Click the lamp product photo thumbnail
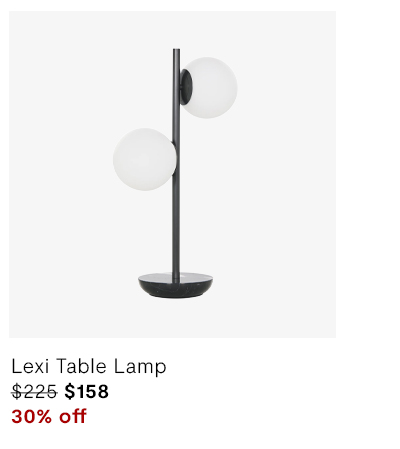The height and width of the screenshot is (449, 400). (x=172, y=174)
